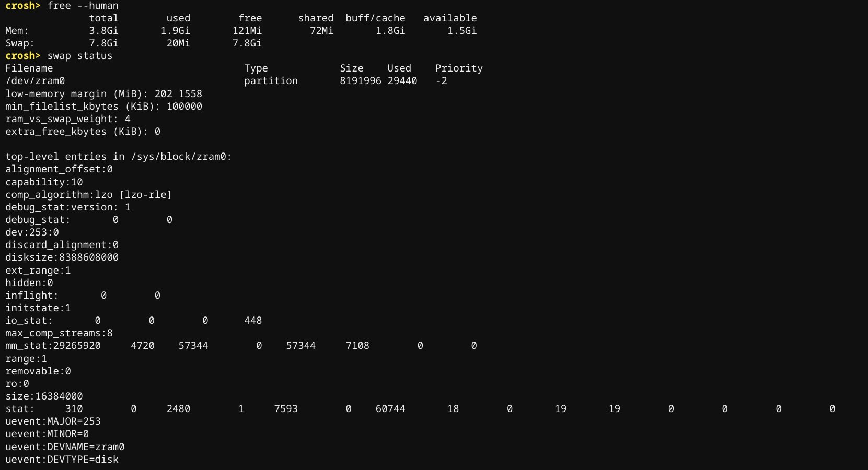Click the 'size:16384000' line
Screen dimensions: 868x470
click(44, 396)
